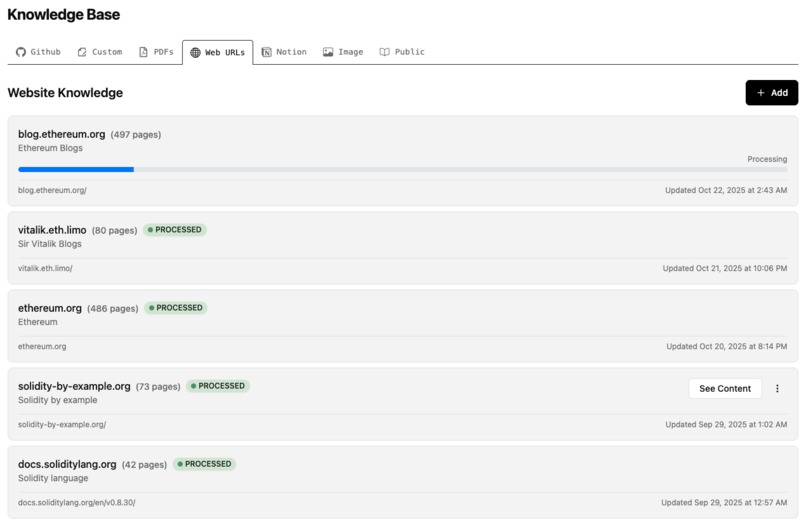Click the Solidity by example description

tap(58, 400)
